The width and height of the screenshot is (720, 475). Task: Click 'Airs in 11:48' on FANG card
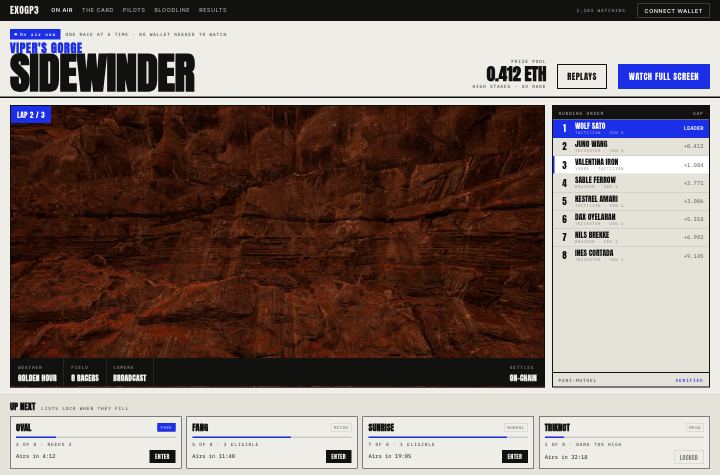(x=214, y=456)
